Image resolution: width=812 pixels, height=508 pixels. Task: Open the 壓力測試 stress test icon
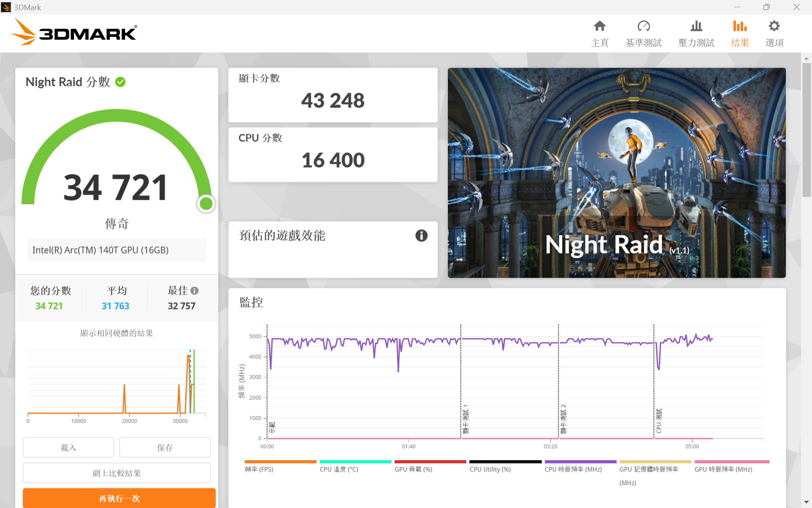point(696,26)
